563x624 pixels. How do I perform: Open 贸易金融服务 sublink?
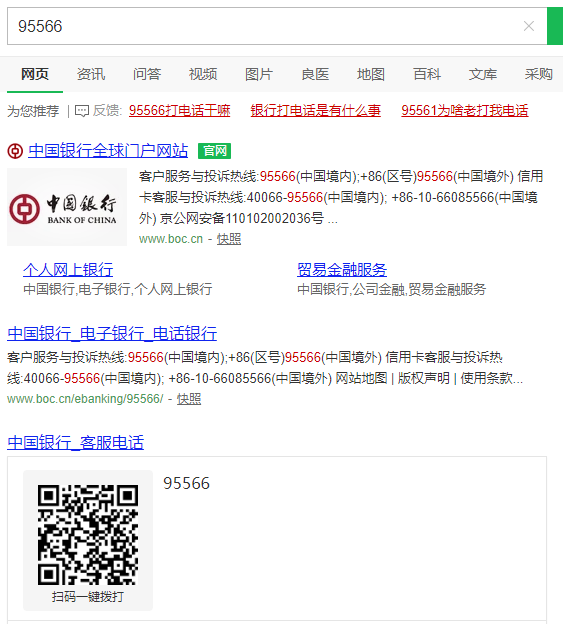[342, 270]
